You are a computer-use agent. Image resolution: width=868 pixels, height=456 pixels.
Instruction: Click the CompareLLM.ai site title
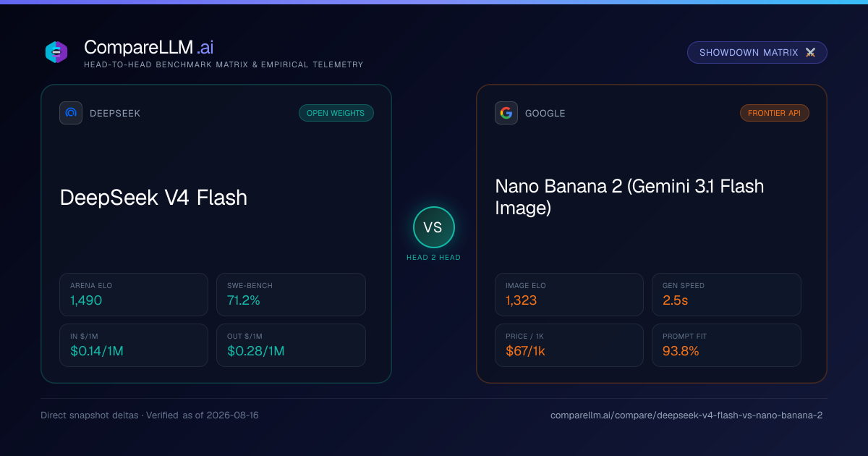(148, 48)
